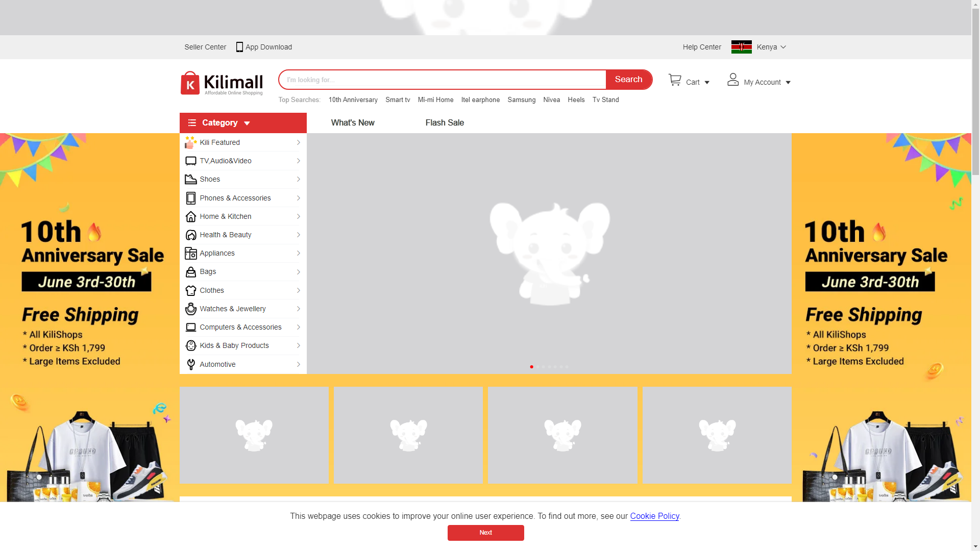
Task: Click the Kenya flag icon
Action: click(x=741, y=47)
